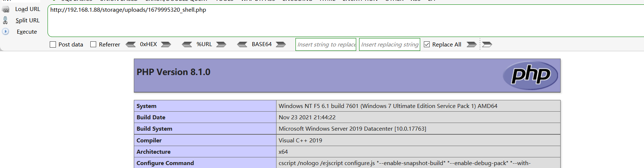Image resolution: width=644 pixels, height=168 pixels.
Task: Click the BASE64 encoding label
Action: [261, 44]
